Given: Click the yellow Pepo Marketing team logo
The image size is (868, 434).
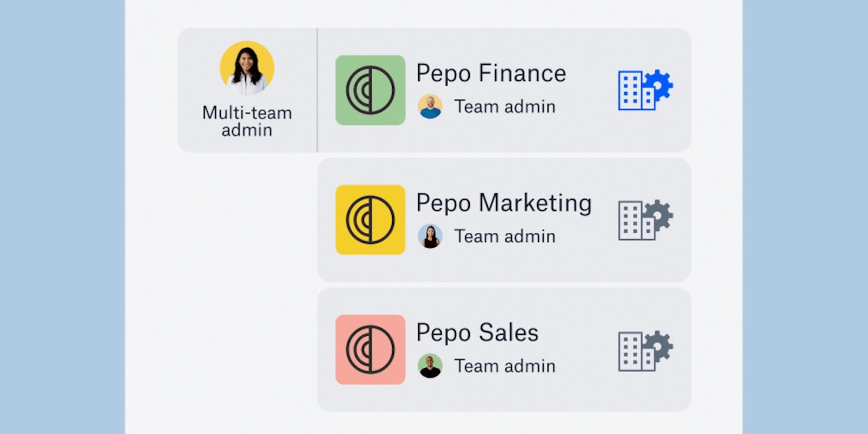Looking at the screenshot, I should (x=370, y=220).
